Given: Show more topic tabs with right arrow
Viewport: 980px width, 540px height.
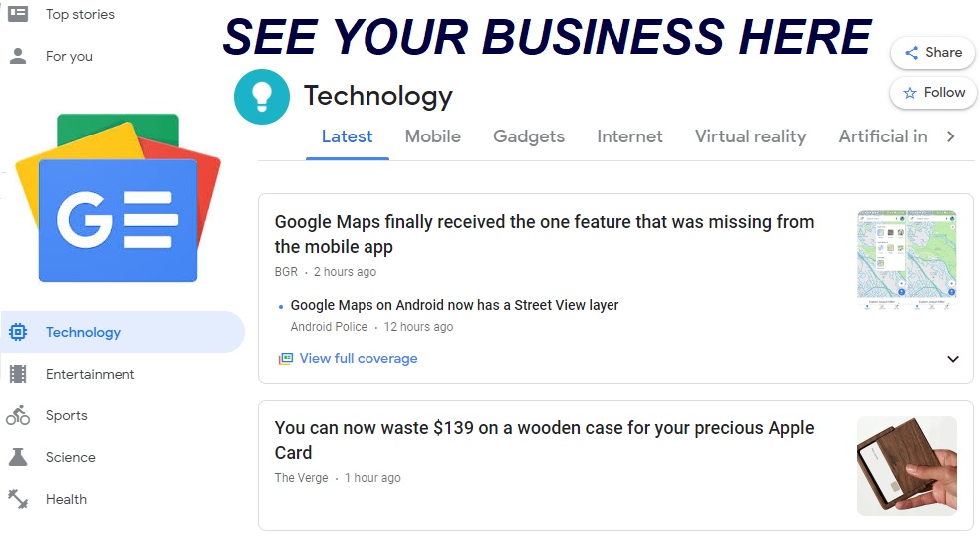Looking at the screenshot, I should point(951,136).
